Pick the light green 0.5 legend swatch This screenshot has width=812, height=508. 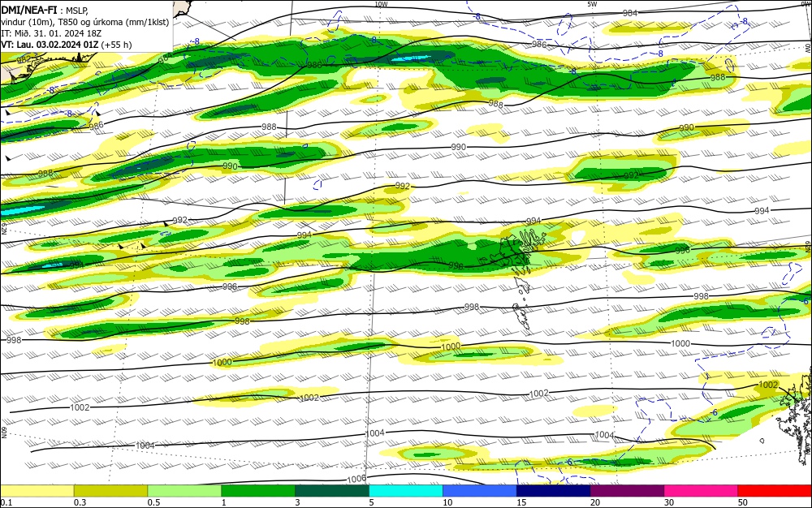[x=184, y=491]
